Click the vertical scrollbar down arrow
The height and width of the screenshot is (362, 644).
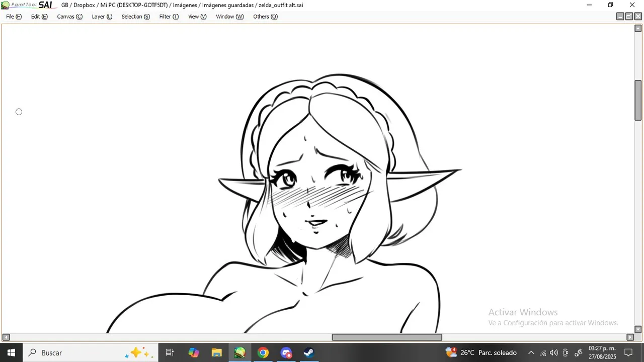click(638, 329)
